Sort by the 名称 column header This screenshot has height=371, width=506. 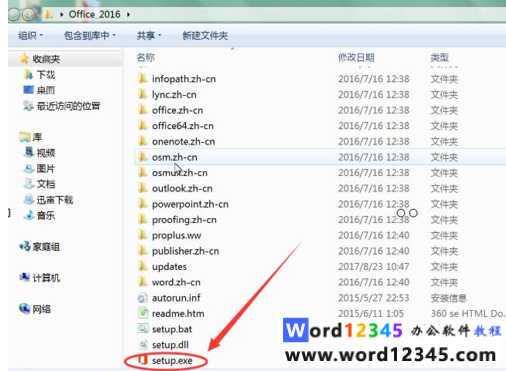pyautogui.click(x=146, y=57)
